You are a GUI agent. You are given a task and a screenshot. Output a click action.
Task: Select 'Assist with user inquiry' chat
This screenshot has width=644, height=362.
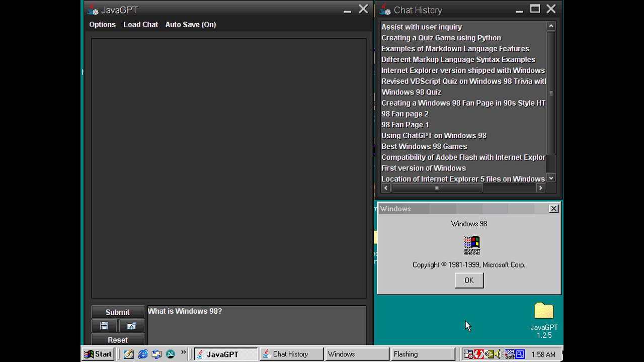coord(463,27)
